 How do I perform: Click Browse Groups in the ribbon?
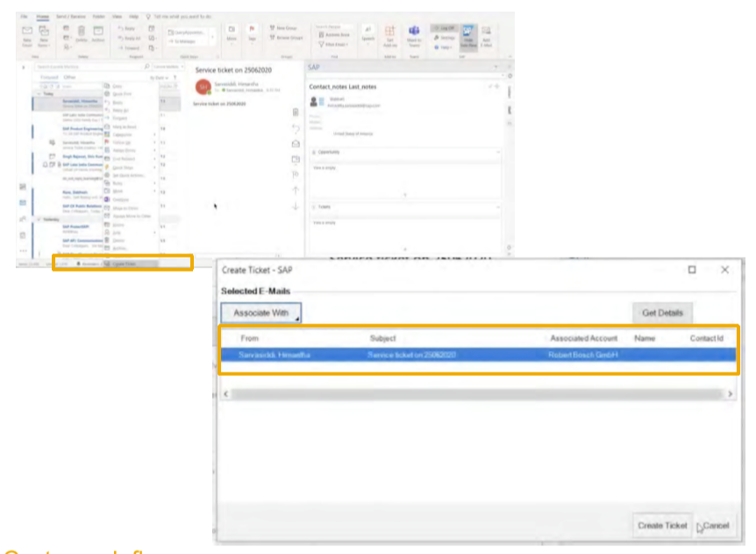tap(286, 38)
